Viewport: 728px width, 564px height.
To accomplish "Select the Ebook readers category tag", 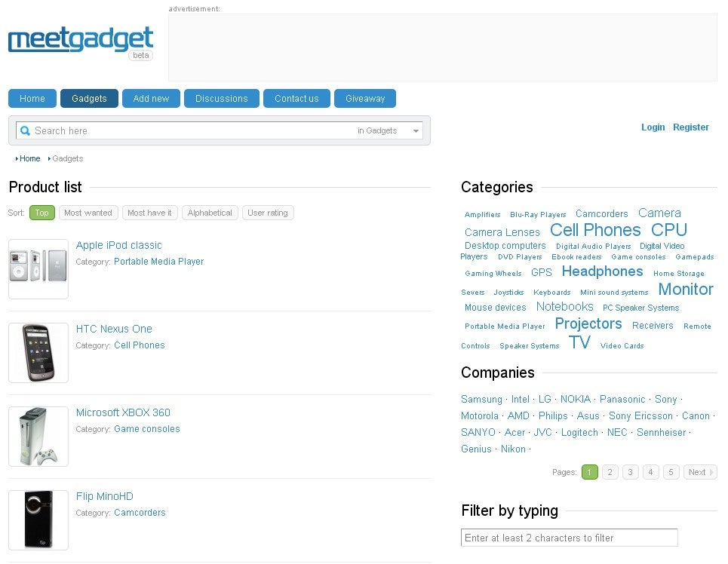I will coord(576,257).
